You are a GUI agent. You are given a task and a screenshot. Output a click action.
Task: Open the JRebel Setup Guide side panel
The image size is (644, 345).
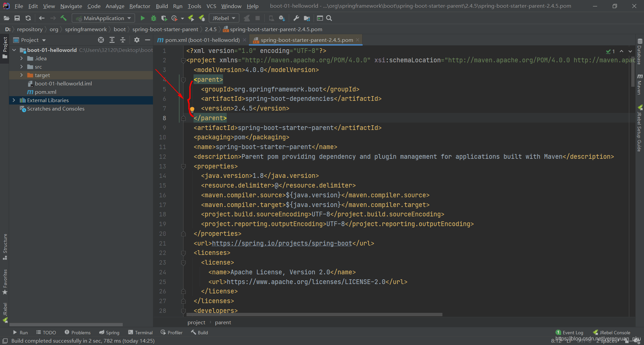coord(640,128)
